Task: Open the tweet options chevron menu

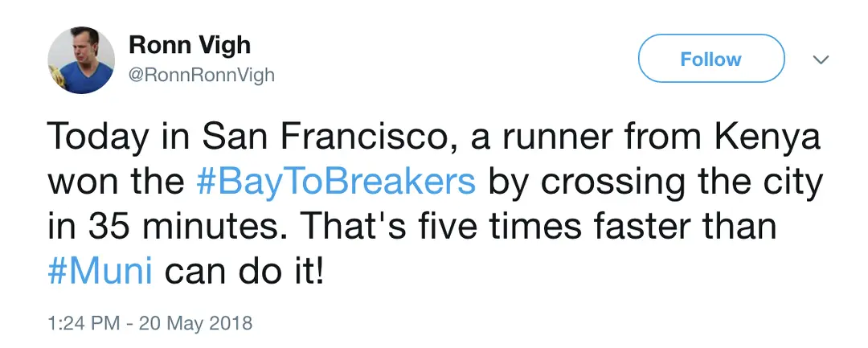Action: pos(821,59)
